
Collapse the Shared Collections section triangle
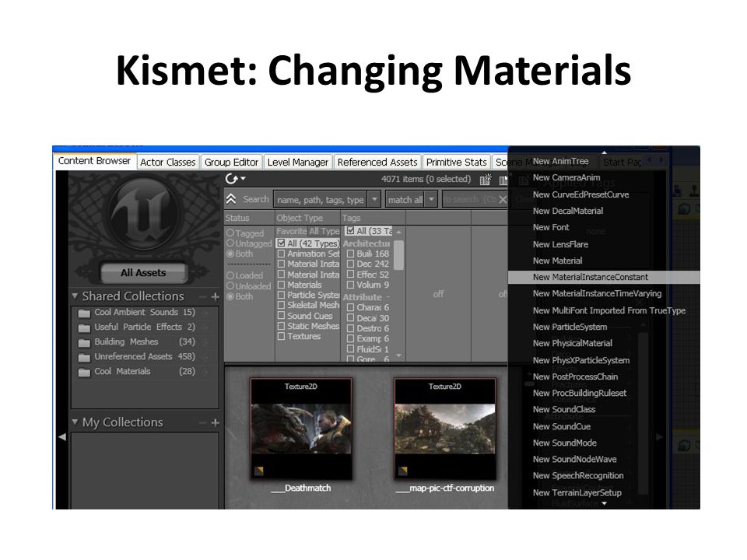(x=75, y=296)
